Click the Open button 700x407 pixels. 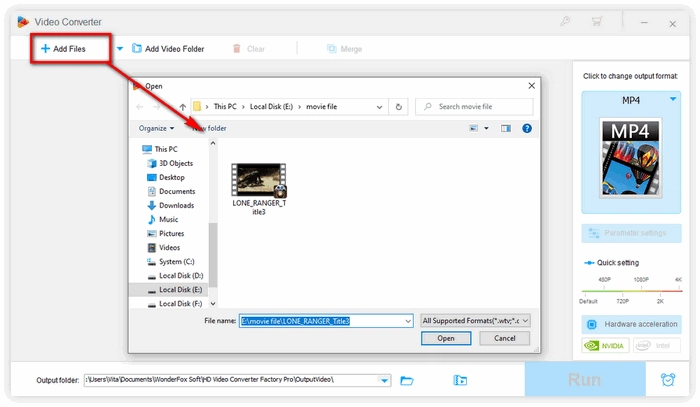(446, 338)
